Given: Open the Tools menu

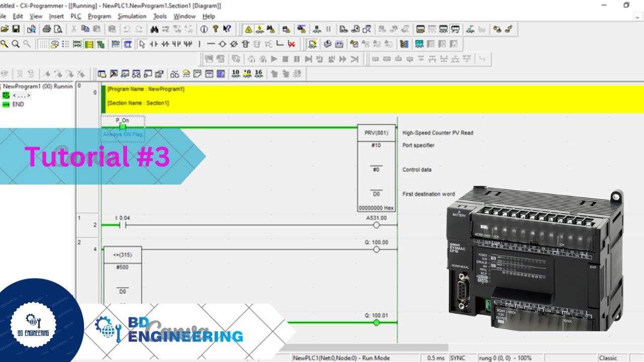Looking at the screenshot, I should click(x=160, y=16).
